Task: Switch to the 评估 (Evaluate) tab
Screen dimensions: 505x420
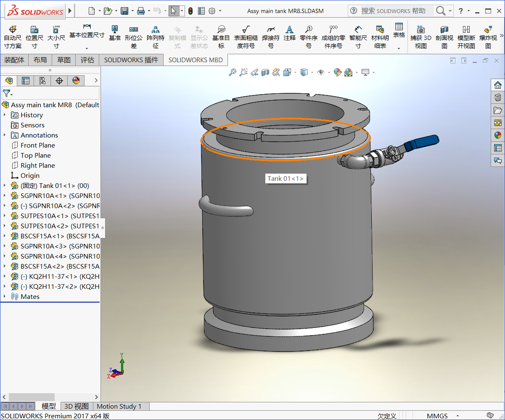Action: coord(87,60)
